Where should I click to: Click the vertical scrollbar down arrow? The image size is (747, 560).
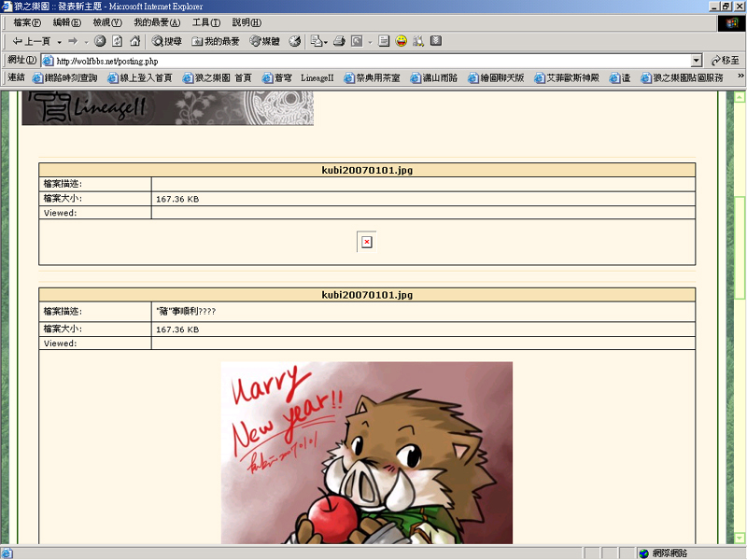740,539
